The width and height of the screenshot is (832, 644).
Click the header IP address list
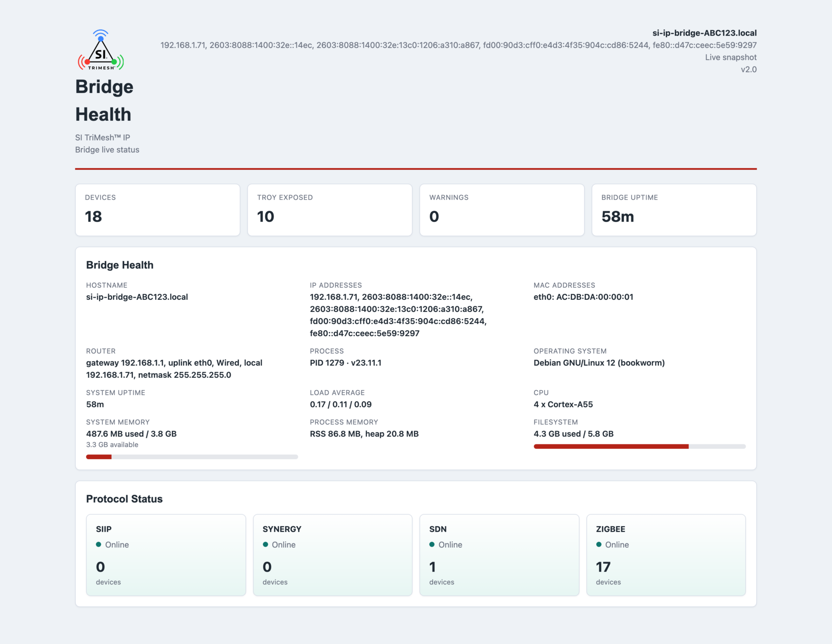tap(458, 45)
